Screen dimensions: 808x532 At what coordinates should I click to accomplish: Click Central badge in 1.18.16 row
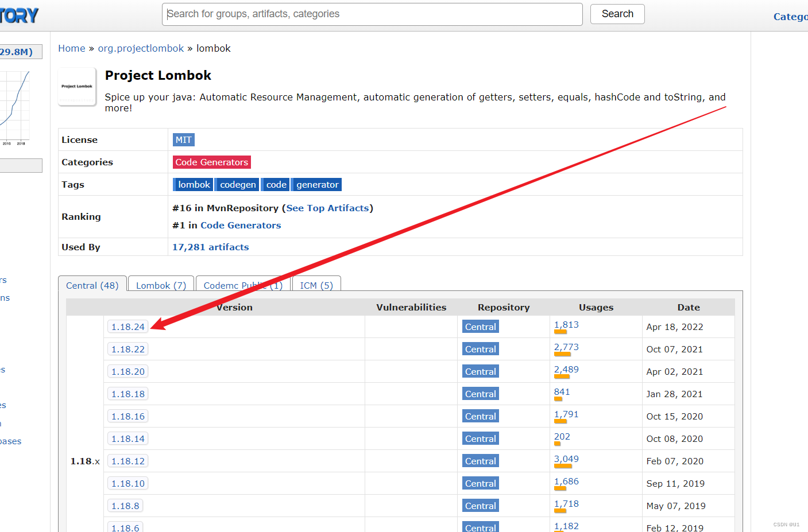tap(481, 416)
